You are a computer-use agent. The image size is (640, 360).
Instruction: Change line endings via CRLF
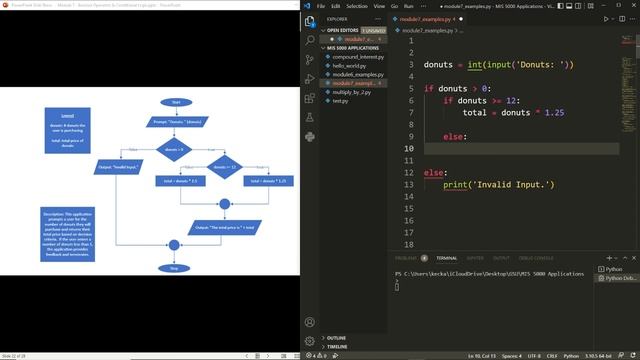(552, 356)
